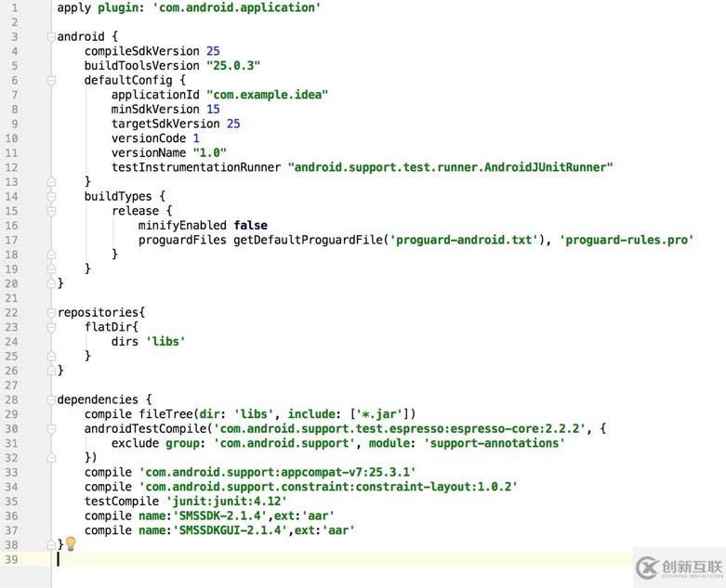Fold the flatDir block

pyautogui.click(x=51, y=327)
